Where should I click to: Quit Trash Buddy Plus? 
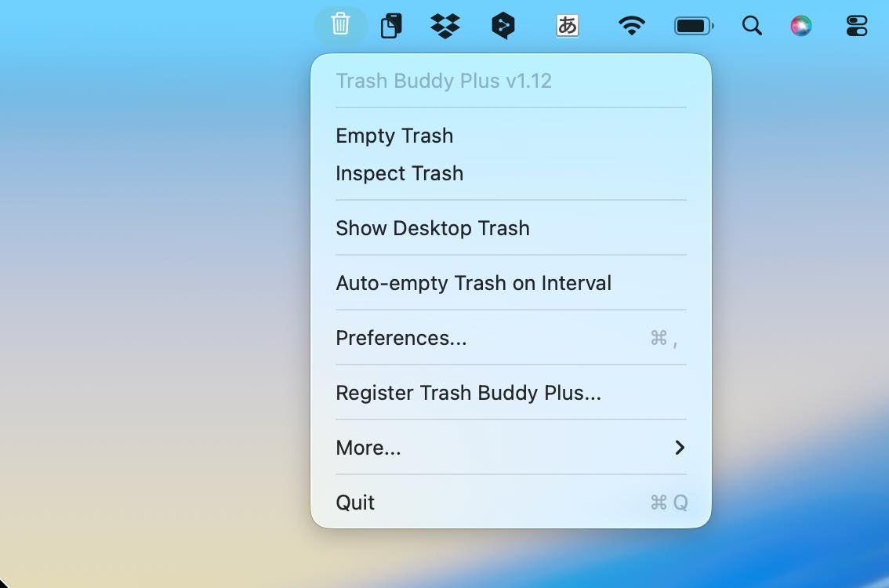pos(511,503)
